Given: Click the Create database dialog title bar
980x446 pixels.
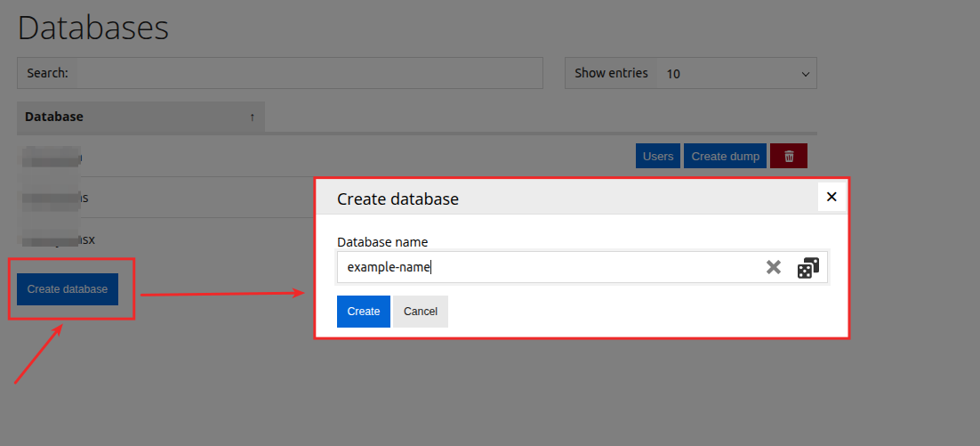Looking at the screenshot, I should coord(569,199).
